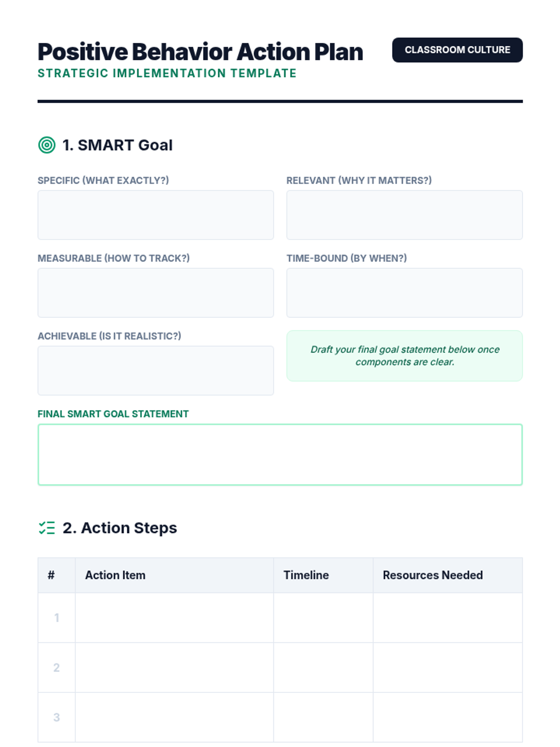Click the Final SMART Goal Statement box

(x=280, y=455)
